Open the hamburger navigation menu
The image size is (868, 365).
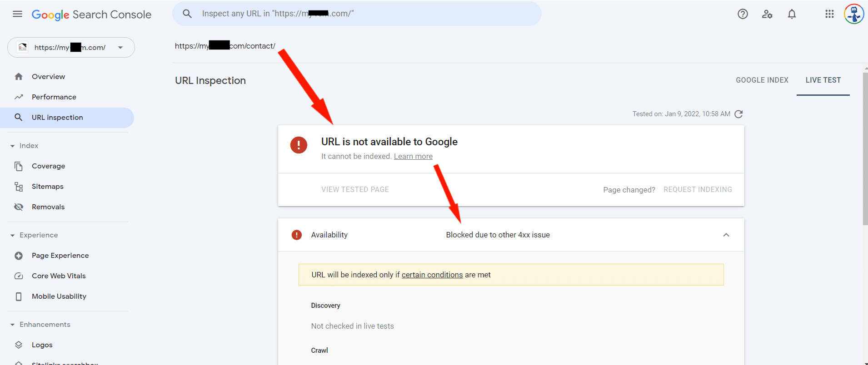click(x=18, y=14)
